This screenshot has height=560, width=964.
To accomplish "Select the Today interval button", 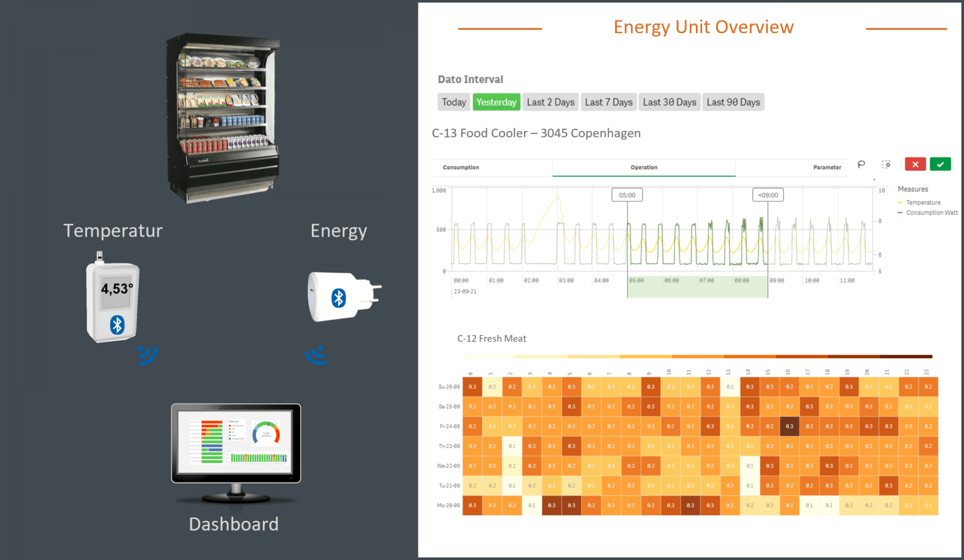I will (454, 102).
